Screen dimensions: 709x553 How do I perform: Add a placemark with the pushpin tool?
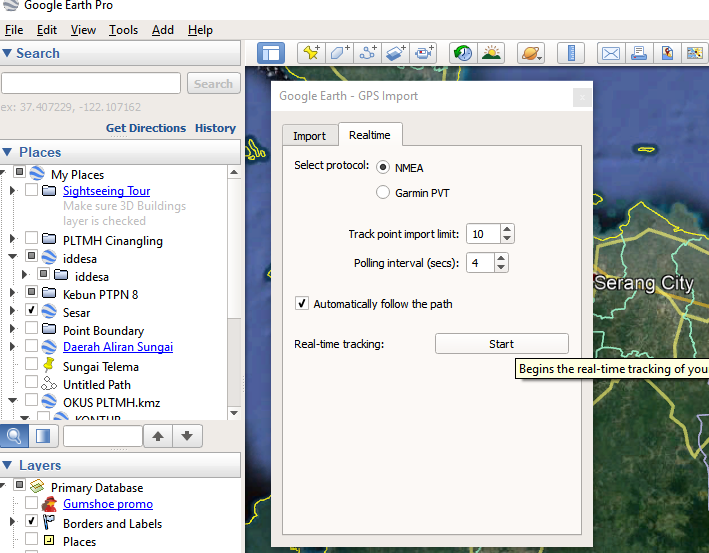click(x=312, y=53)
